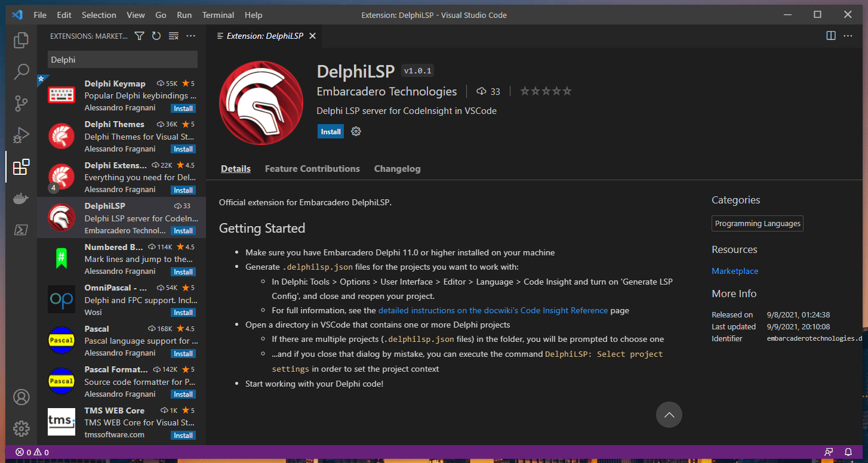
Task: Open extensions panel more actions menu
Action: click(x=191, y=36)
